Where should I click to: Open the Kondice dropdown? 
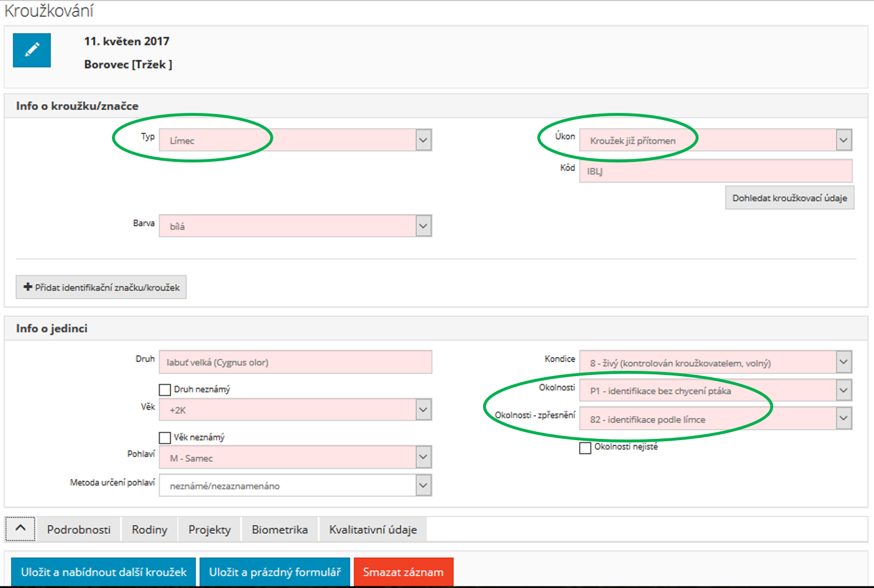click(716, 362)
